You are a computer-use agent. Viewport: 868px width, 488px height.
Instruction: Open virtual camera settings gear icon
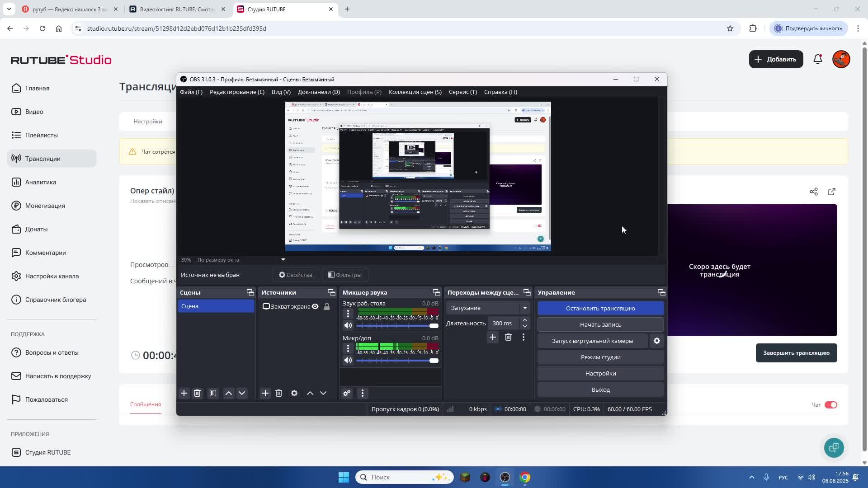657,341
